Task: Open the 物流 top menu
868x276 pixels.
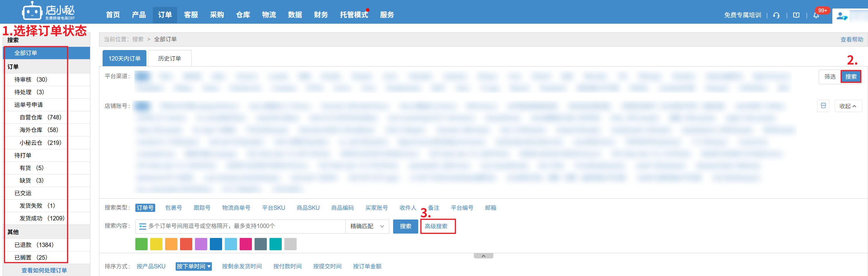Action: tap(269, 15)
